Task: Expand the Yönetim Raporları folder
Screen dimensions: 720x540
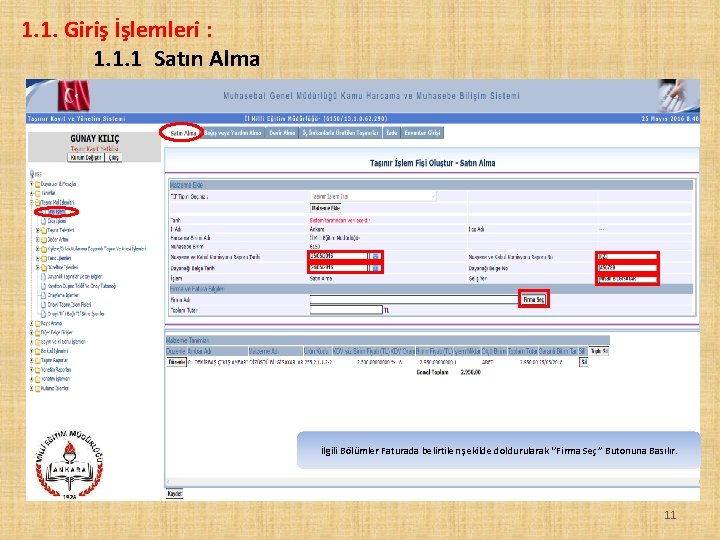Action: point(32,370)
